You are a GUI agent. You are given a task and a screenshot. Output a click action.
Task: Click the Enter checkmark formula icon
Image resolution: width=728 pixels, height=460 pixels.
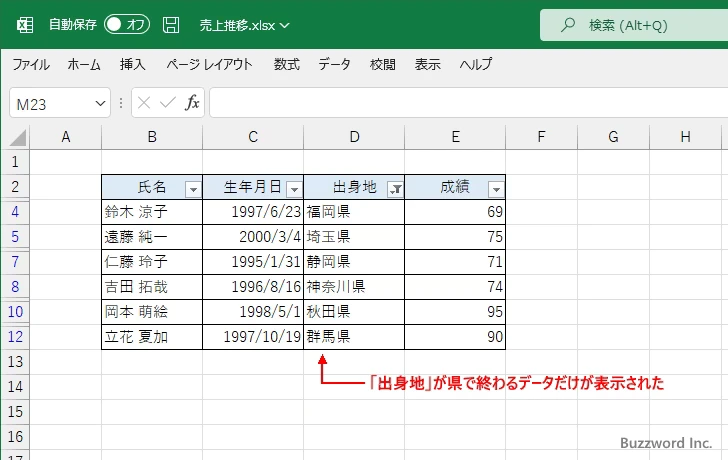[168, 103]
